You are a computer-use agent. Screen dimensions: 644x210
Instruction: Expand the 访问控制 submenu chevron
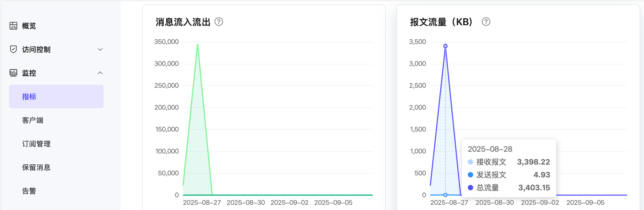click(100, 49)
